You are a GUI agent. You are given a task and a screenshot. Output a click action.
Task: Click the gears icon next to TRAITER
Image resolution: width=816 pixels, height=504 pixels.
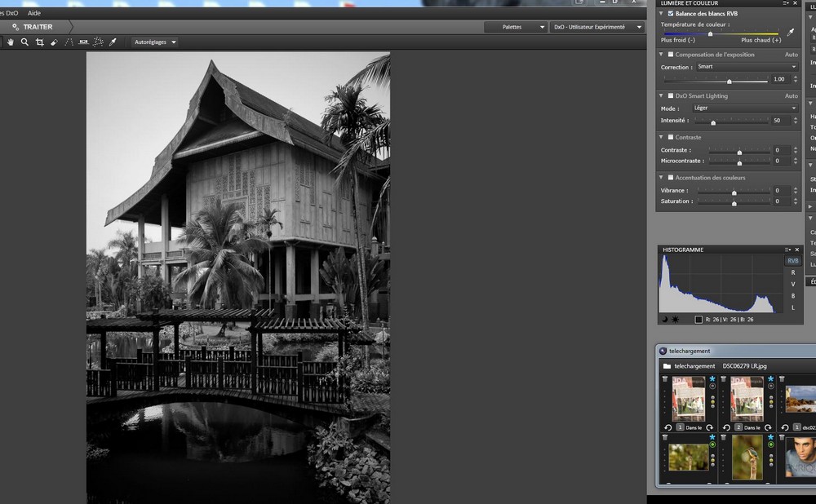click(x=15, y=27)
